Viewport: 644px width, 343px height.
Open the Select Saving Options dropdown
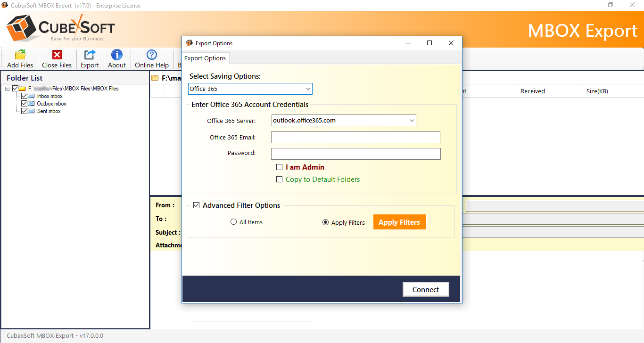point(309,89)
